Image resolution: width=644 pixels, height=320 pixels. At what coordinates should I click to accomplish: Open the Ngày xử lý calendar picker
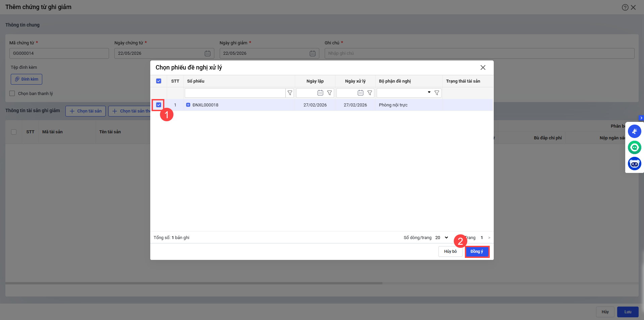point(361,93)
